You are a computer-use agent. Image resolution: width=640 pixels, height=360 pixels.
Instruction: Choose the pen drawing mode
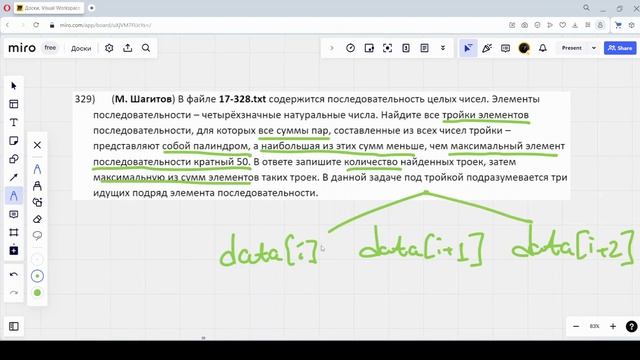(37, 169)
